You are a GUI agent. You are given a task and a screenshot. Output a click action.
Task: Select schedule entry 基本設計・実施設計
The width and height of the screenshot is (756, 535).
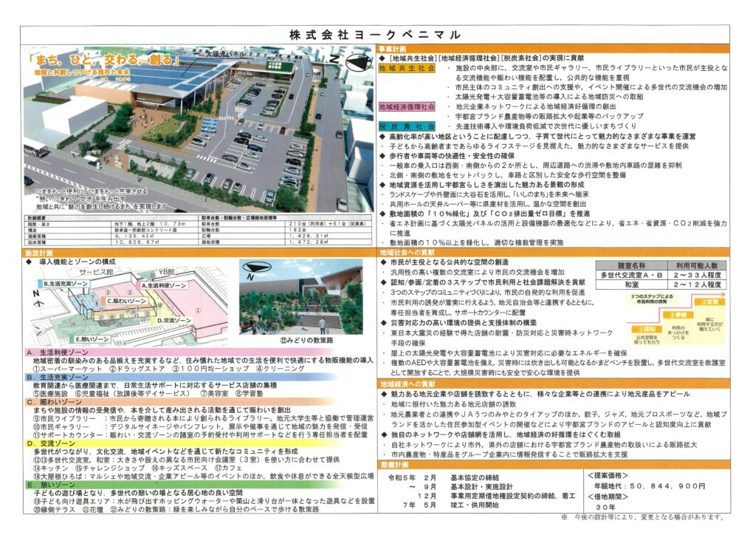pyautogui.click(x=481, y=487)
